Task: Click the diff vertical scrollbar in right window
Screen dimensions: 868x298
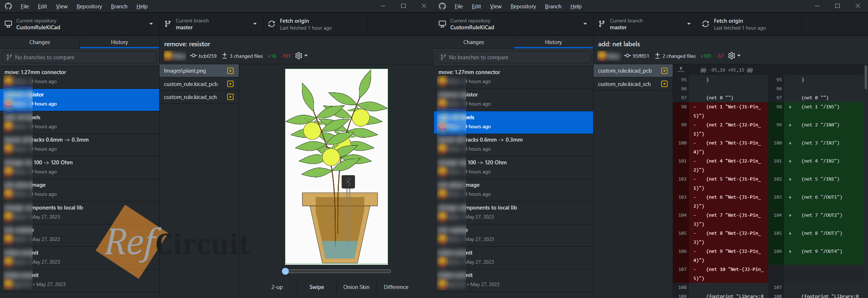Action: [x=865, y=77]
